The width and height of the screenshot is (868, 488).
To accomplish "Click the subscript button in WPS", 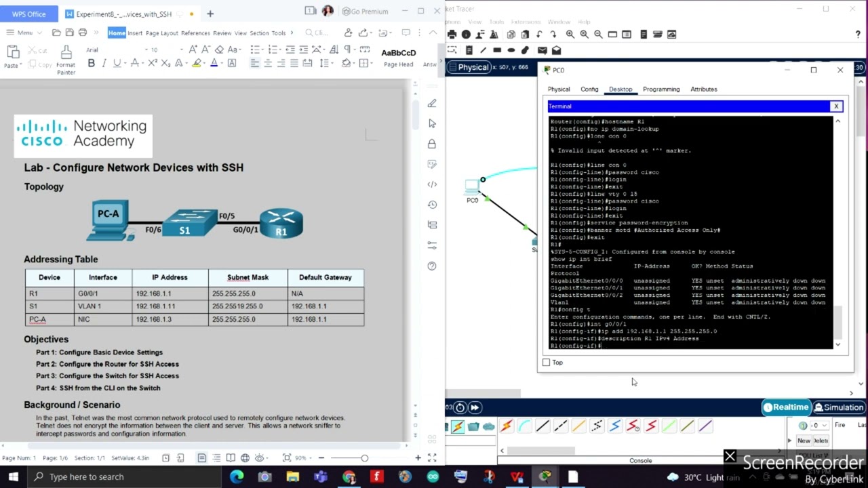I will [x=165, y=63].
